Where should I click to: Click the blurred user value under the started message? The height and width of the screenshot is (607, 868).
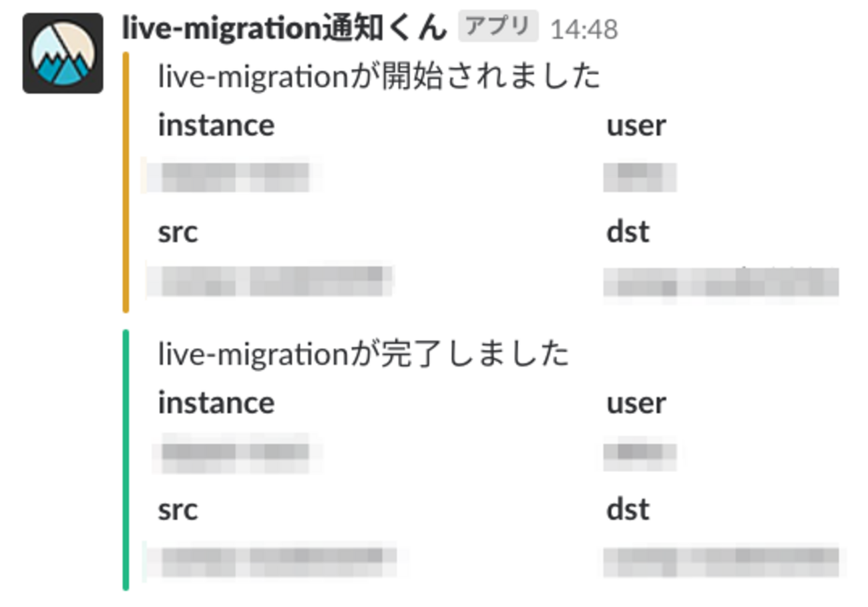[640, 177]
